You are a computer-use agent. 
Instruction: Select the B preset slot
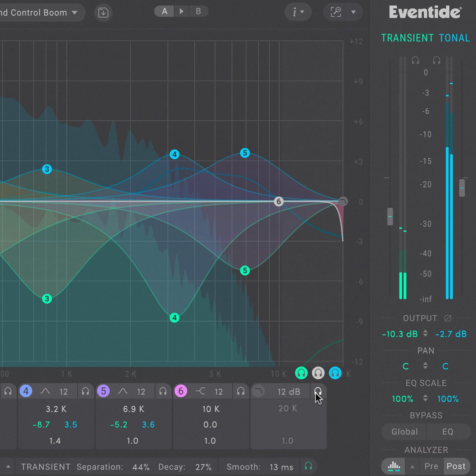coord(198,12)
